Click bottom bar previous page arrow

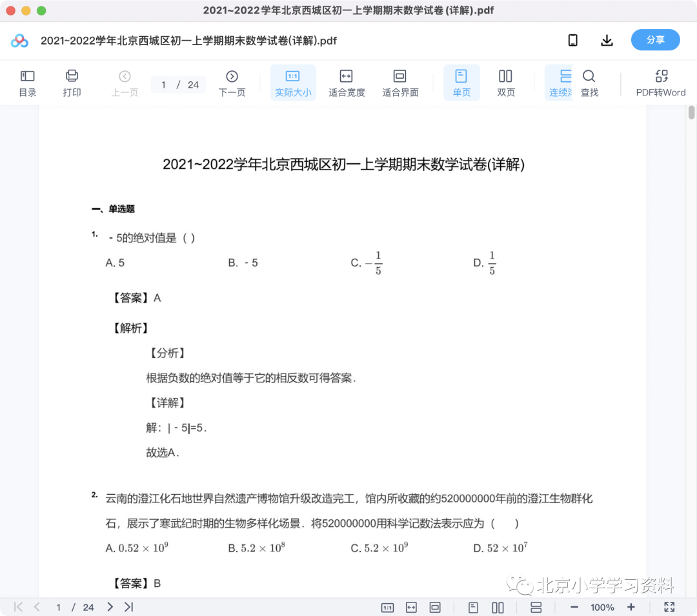tap(37, 607)
